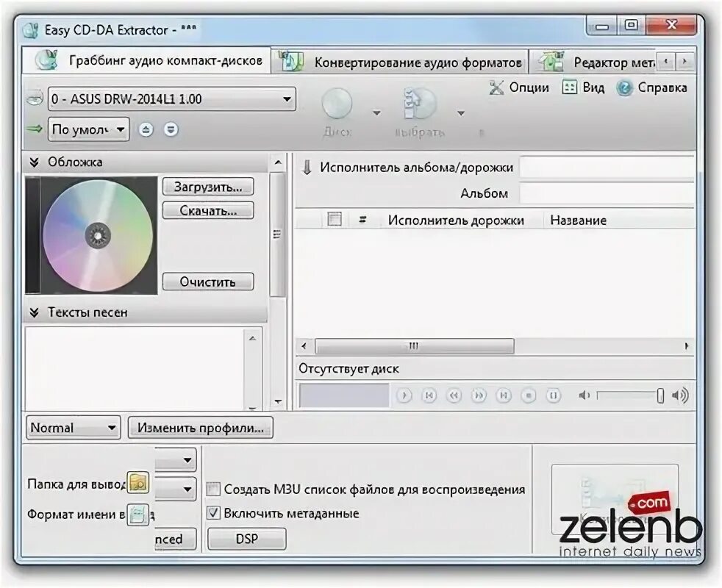Viewport: 722px width, 588px height.
Task: Click track list horizontal scrollbar thumb
Action: (x=415, y=345)
